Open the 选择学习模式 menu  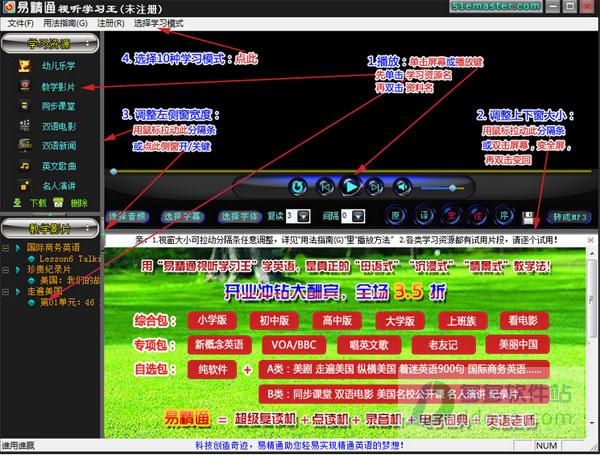pyautogui.click(x=158, y=23)
